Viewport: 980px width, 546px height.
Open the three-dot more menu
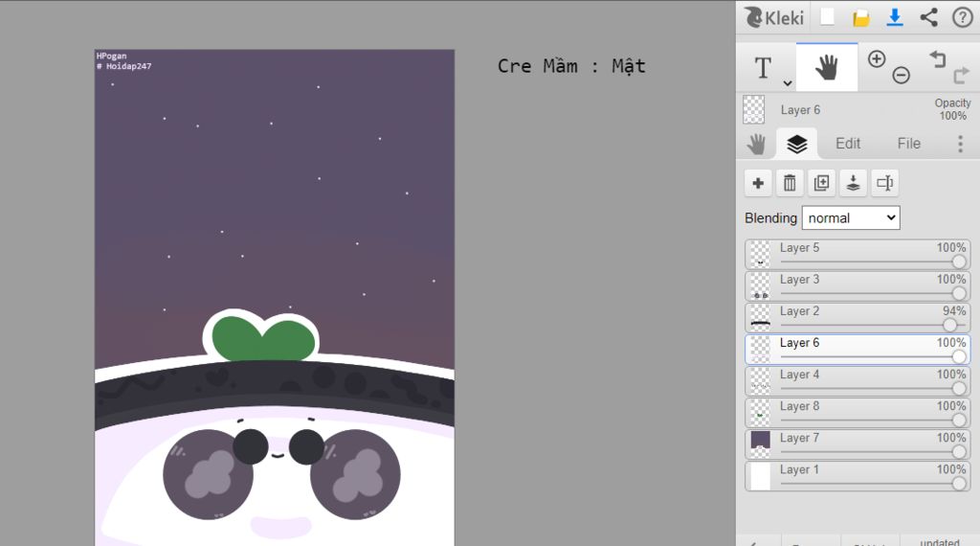click(x=961, y=144)
